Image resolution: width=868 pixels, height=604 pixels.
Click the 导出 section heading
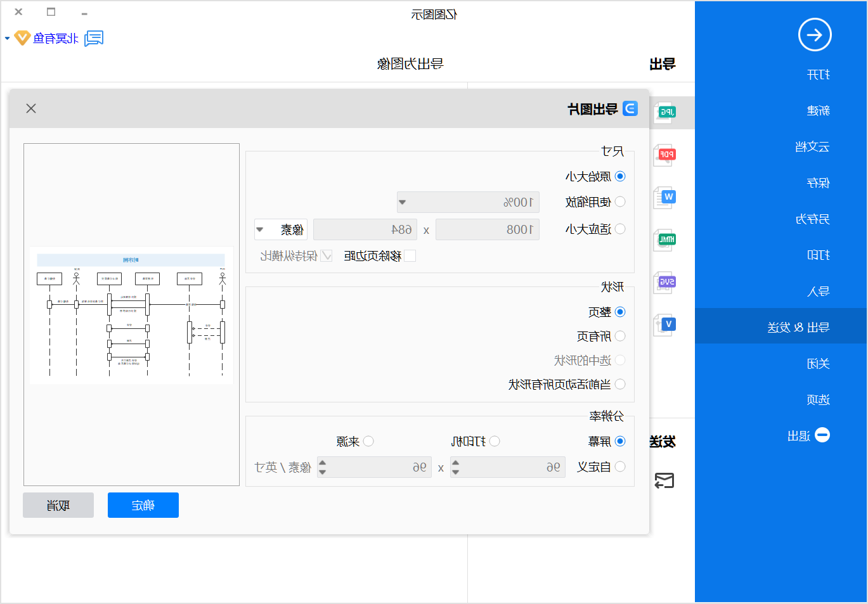(663, 64)
